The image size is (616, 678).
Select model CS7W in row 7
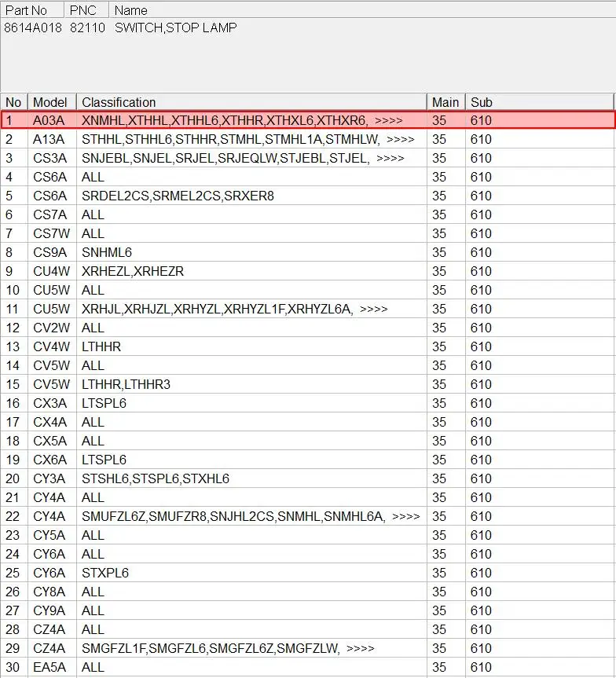[x=51, y=233]
